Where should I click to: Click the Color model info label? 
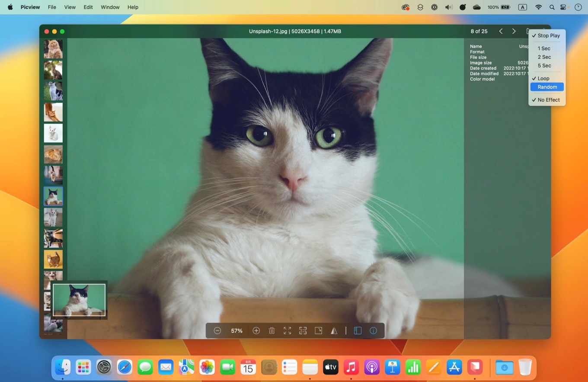click(482, 79)
